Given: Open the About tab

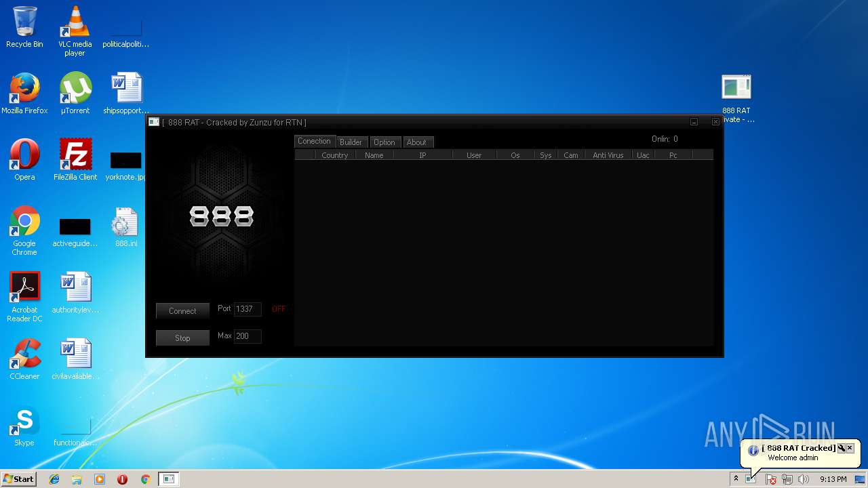Looking at the screenshot, I should 417,142.
